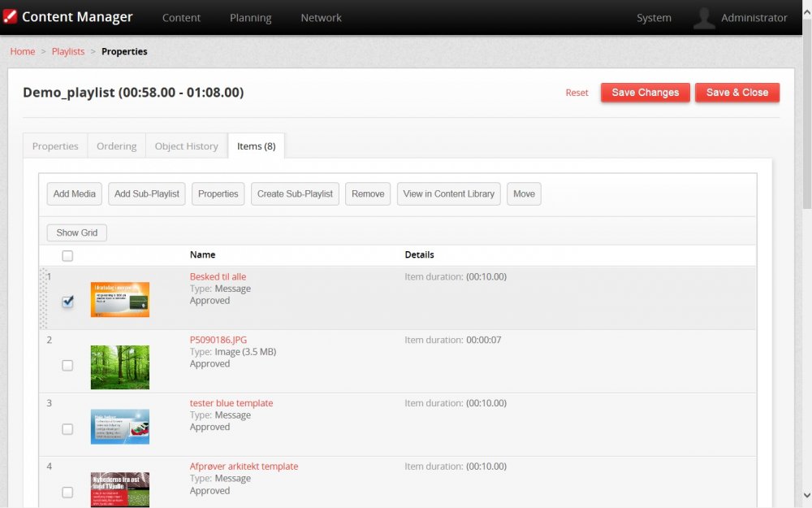Click the page scrollbar down arrow
This screenshot has width=812, height=508.
(806, 494)
